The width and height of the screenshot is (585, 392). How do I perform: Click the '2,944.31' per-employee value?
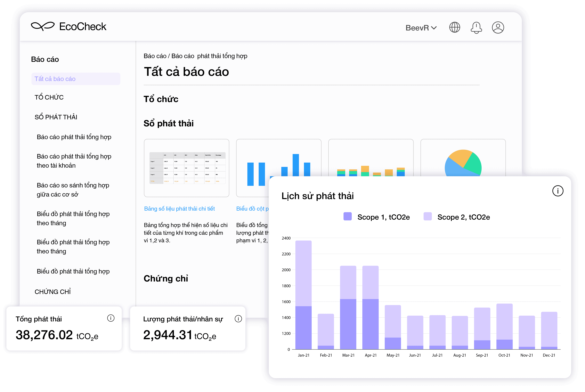pos(167,335)
